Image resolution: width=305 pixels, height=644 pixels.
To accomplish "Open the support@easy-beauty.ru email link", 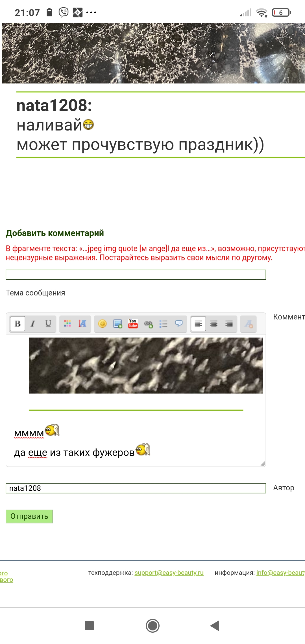I will click(169, 573).
